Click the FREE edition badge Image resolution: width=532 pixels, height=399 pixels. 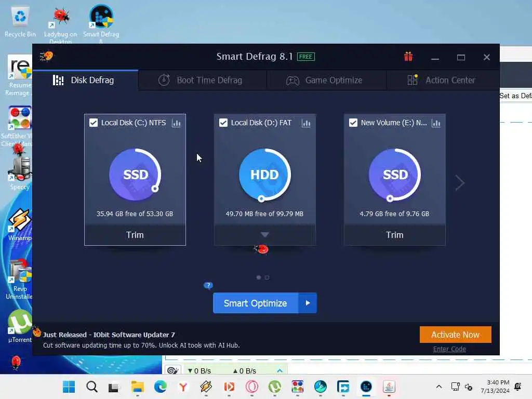tap(306, 57)
